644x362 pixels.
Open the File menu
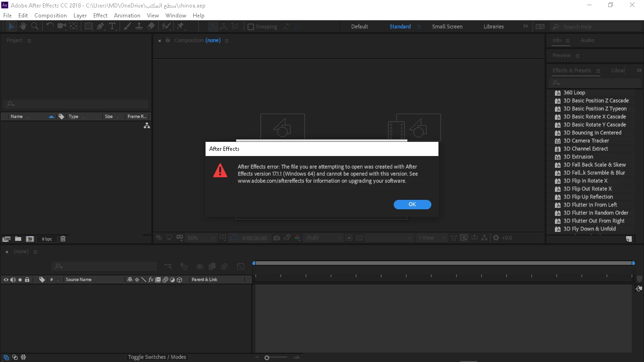[8, 15]
